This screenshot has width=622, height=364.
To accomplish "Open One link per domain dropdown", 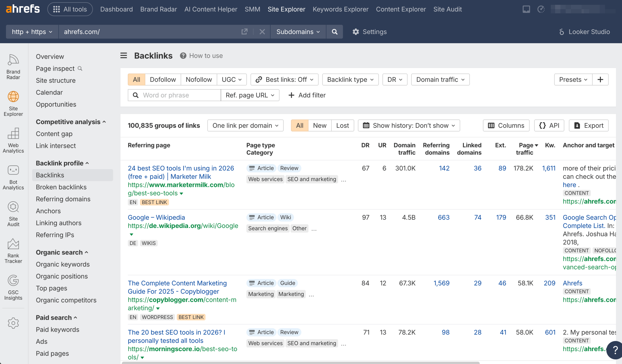I will (x=245, y=125).
